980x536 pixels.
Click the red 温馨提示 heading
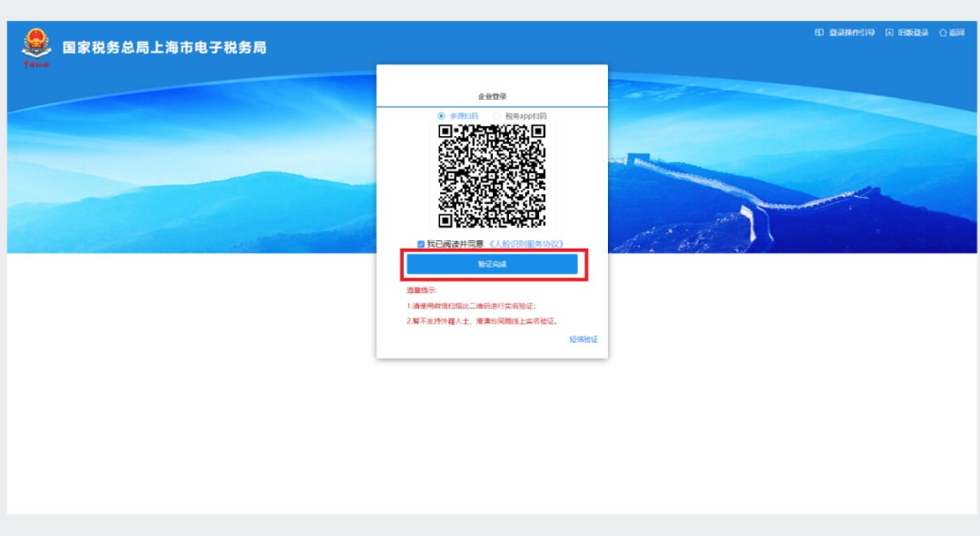pyautogui.click(x=421, y=290)
